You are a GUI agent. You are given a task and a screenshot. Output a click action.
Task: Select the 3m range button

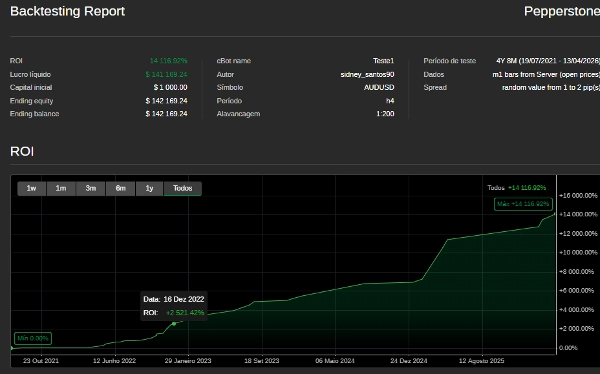point(91,188)
